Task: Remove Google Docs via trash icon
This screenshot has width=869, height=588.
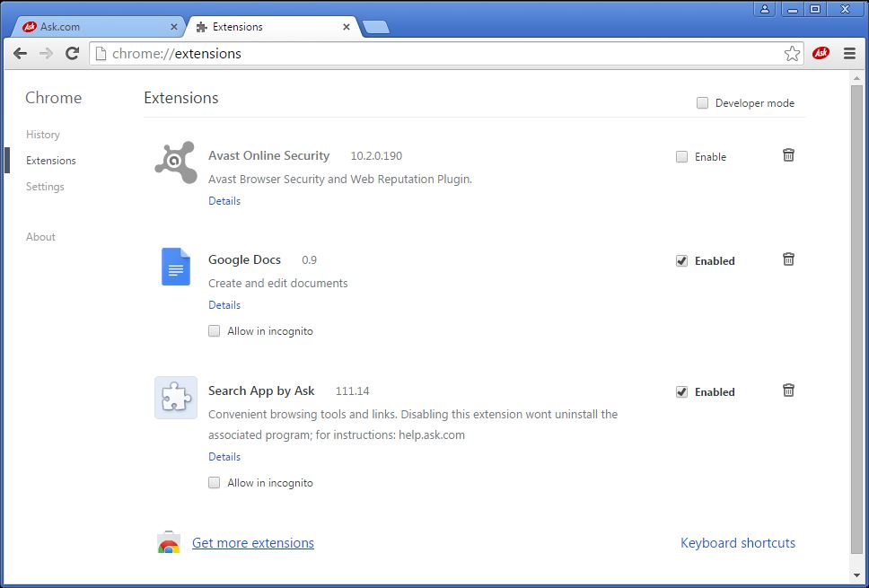Action: [x=788, y=259]
